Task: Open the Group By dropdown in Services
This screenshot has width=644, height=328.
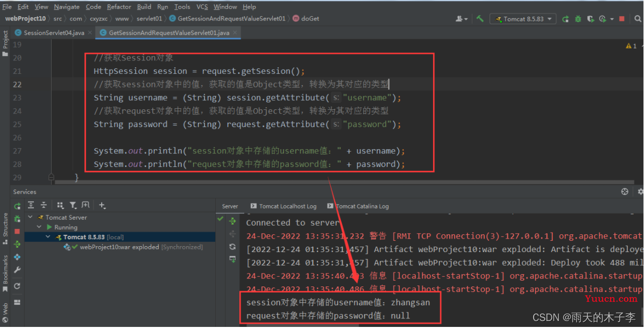Action: tap(60, 205)
